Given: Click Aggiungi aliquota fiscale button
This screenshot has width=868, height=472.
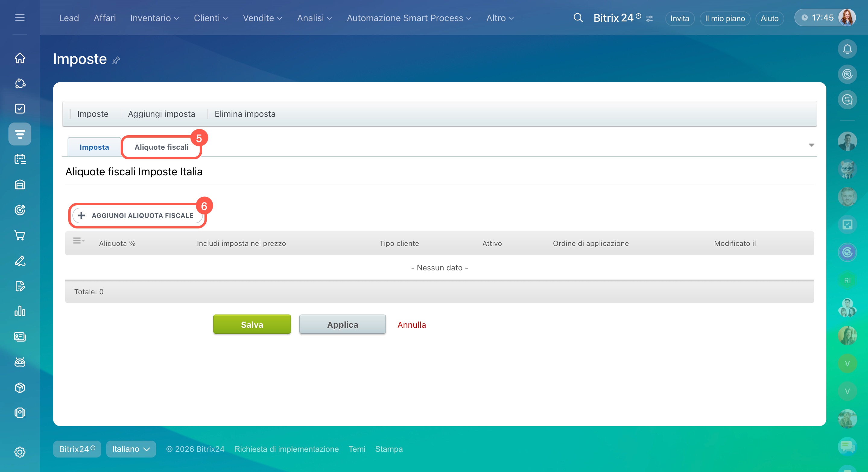Looking at the screenshot, I should tap(137, 215).
